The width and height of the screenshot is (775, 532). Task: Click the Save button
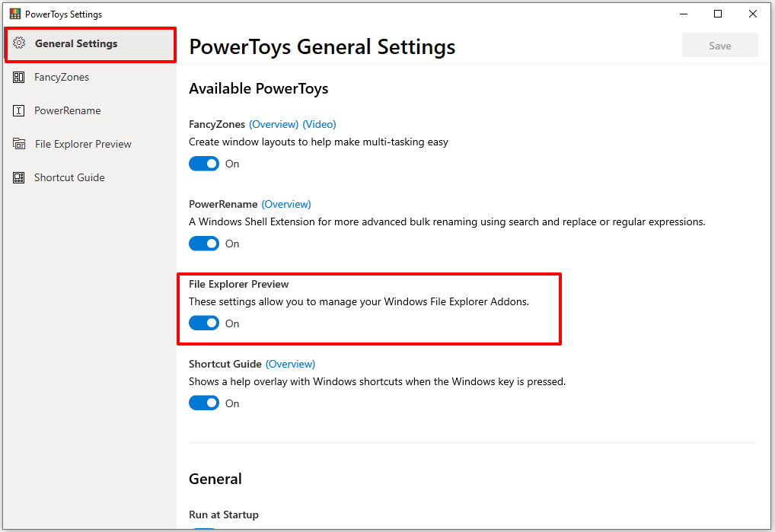[x=719, y=45]
